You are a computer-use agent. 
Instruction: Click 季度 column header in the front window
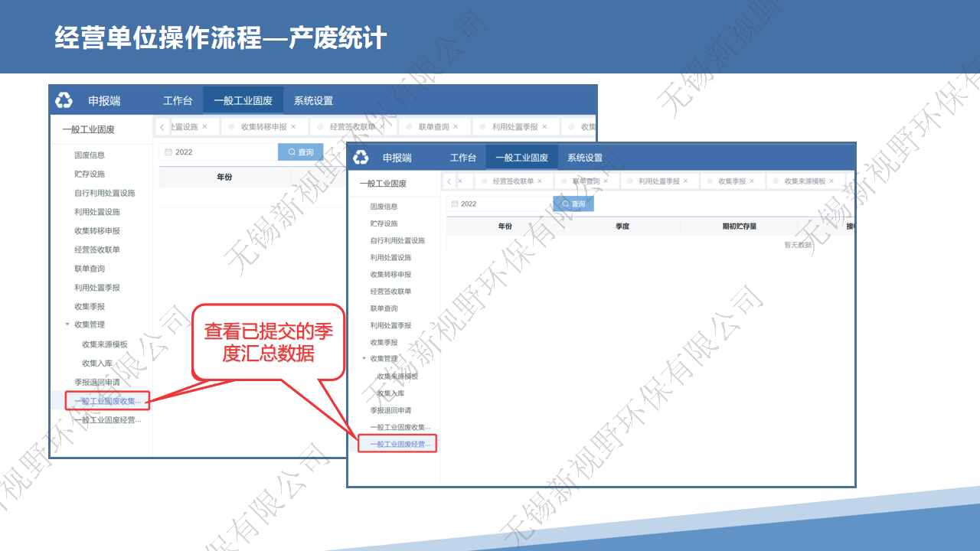coord(622,227)
